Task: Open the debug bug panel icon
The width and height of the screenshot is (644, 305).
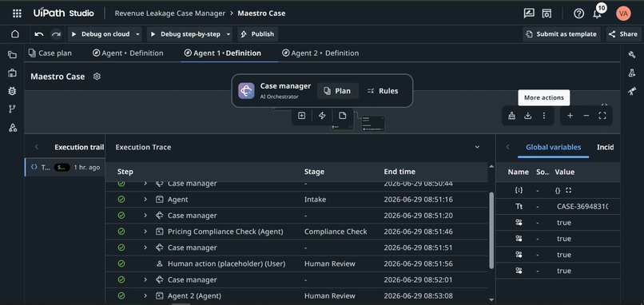Action: tap(12, 91)
